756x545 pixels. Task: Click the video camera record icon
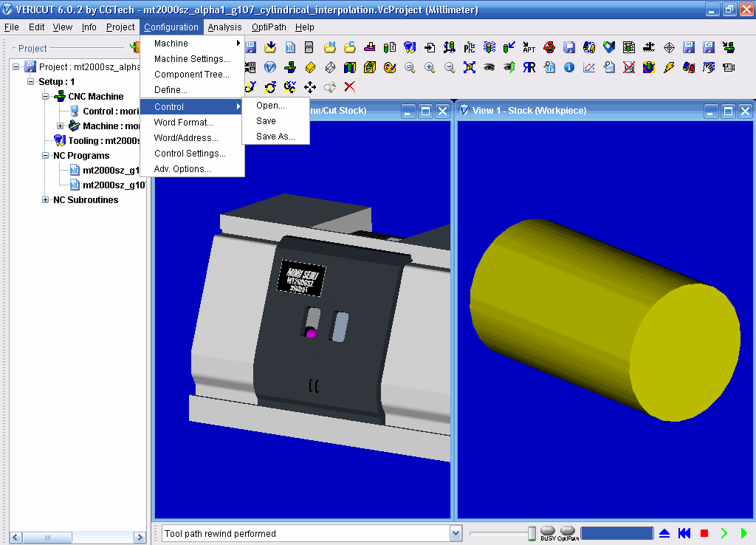tap(729, 67)
